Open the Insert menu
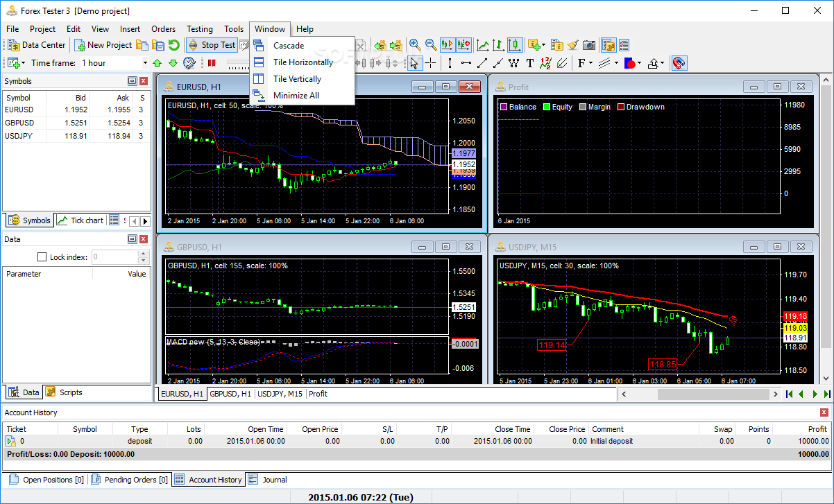The width and height of the screenshot is (834, 504). point(130,29)
